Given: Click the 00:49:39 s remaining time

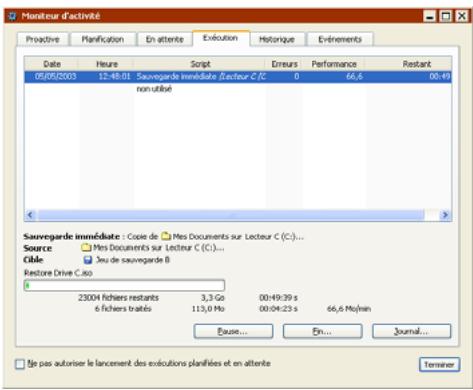Looking at the screenshot, I should [278, 297].
